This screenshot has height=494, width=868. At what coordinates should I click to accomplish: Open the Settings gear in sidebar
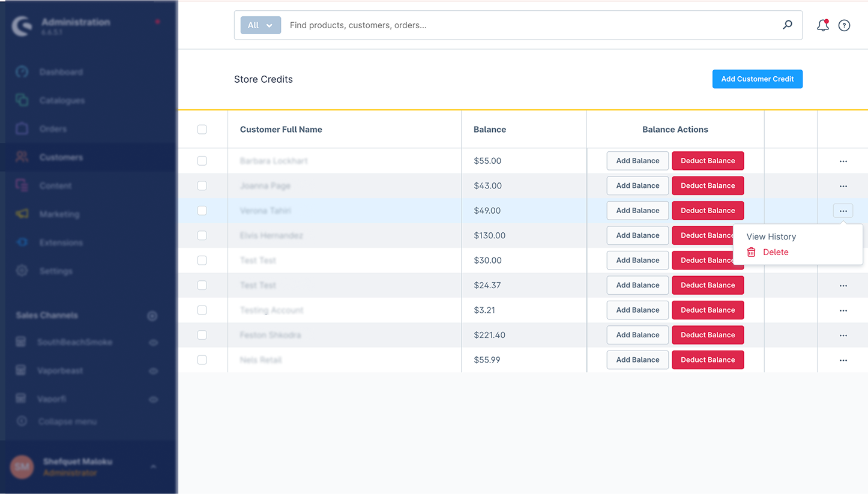22,271
